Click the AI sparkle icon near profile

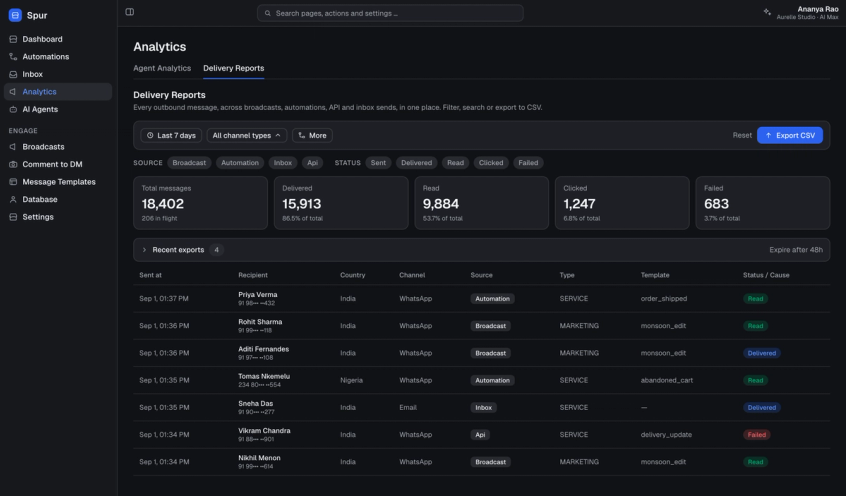(767, 12)
